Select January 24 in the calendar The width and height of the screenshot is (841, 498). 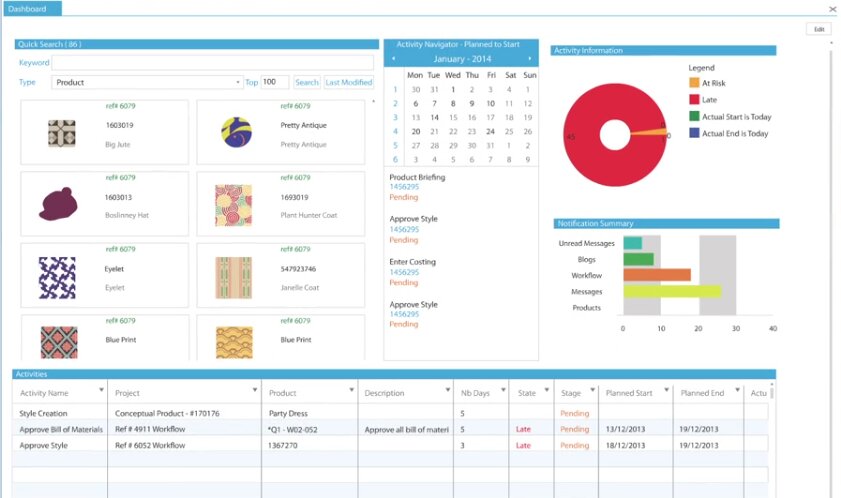[490, 131]
